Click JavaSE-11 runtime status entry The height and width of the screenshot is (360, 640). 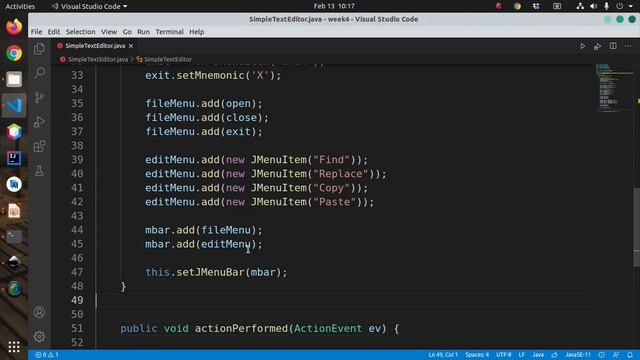tap(578, 355)
